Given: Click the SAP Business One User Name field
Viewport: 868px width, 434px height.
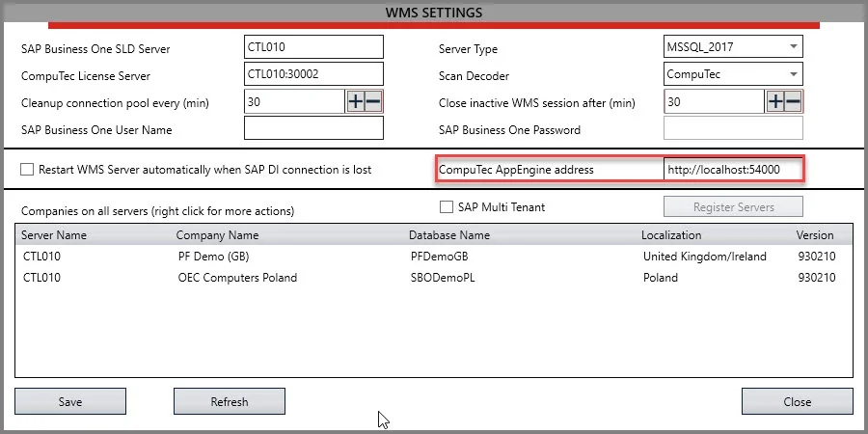Looking at the screenshot, I should pos(313,128).
